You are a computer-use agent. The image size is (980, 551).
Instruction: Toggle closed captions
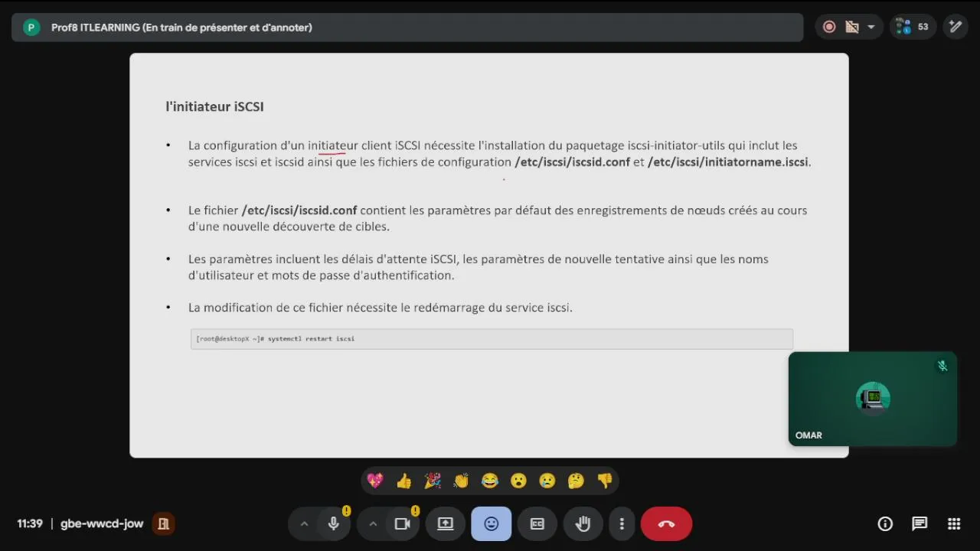[537, 524]
